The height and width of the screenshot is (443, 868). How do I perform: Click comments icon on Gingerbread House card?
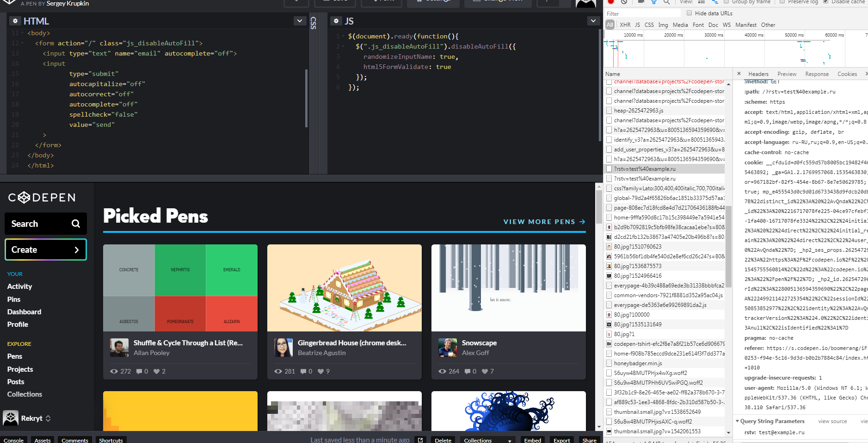pos(303,371)
